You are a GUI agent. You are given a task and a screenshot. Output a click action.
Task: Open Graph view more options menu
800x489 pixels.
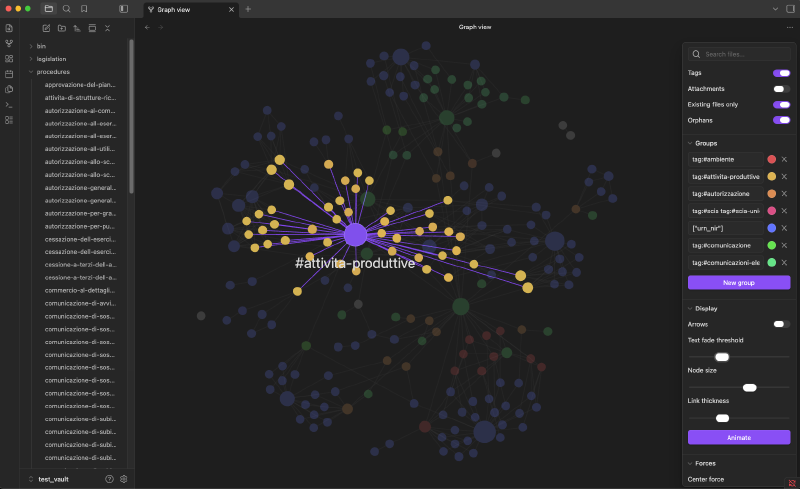coord(790,27)
